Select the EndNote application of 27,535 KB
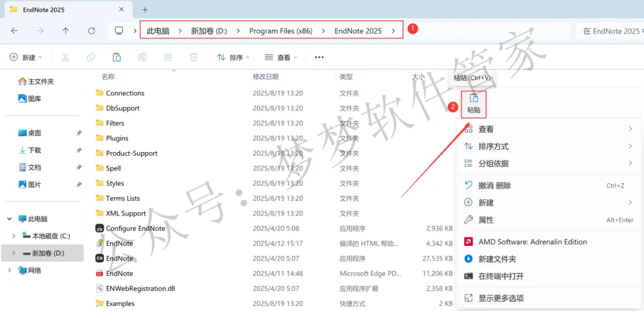 point(119,258)
